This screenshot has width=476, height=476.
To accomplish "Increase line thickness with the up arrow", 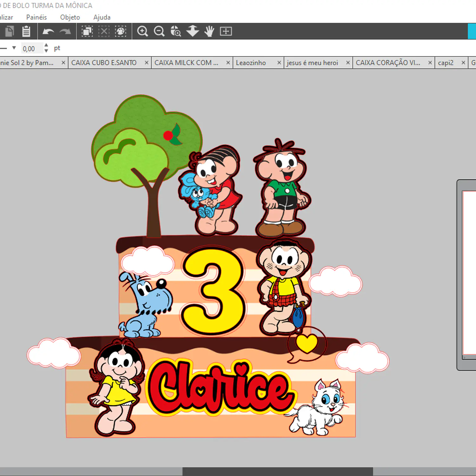I will click(46, 45).
